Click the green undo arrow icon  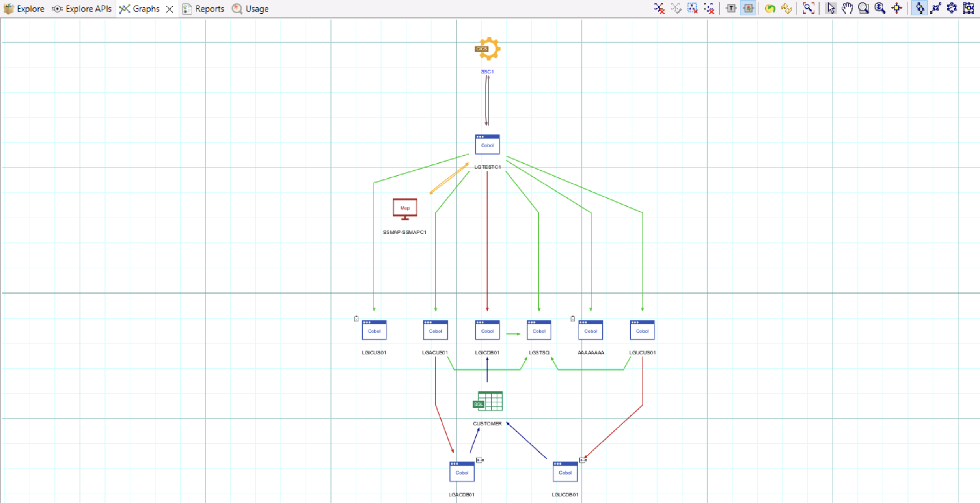click(x=769, y=8)
